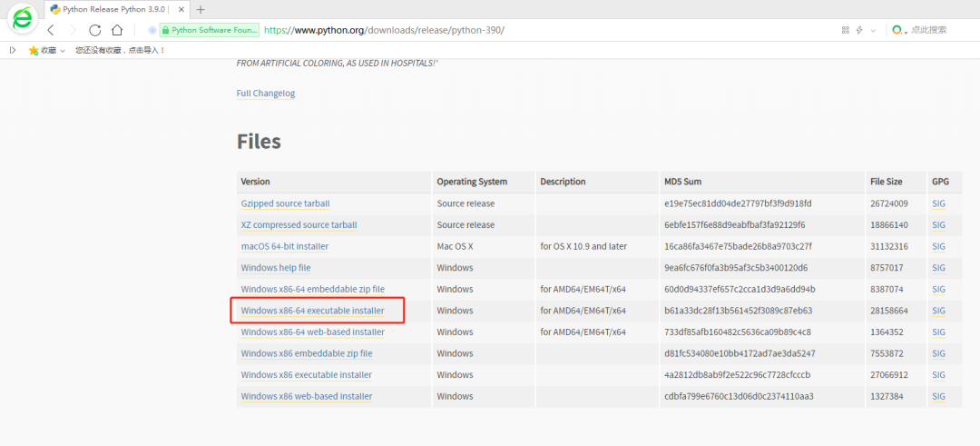Click the blue circular icon before the address bar
980x446 pixels.
click(x=152, y=30)
